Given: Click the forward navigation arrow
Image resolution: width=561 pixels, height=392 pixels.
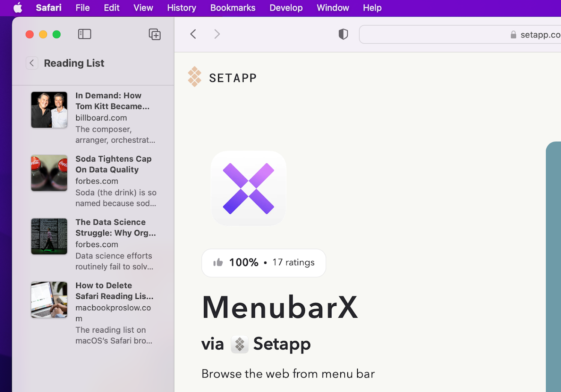Looking at the screenshot, I should click(217, 34).
